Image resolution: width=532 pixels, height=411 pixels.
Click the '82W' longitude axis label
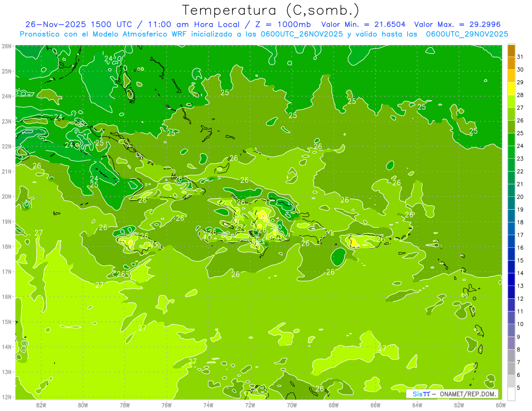pos(41,404)
